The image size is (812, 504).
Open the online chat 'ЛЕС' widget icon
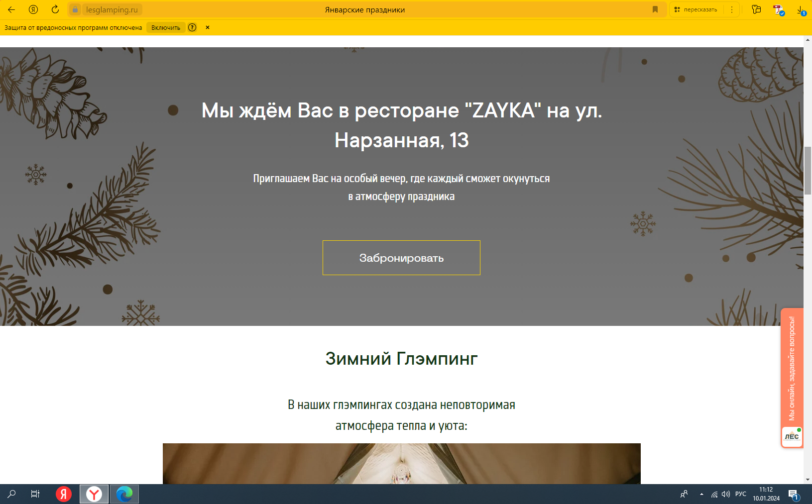pos(792,437)
